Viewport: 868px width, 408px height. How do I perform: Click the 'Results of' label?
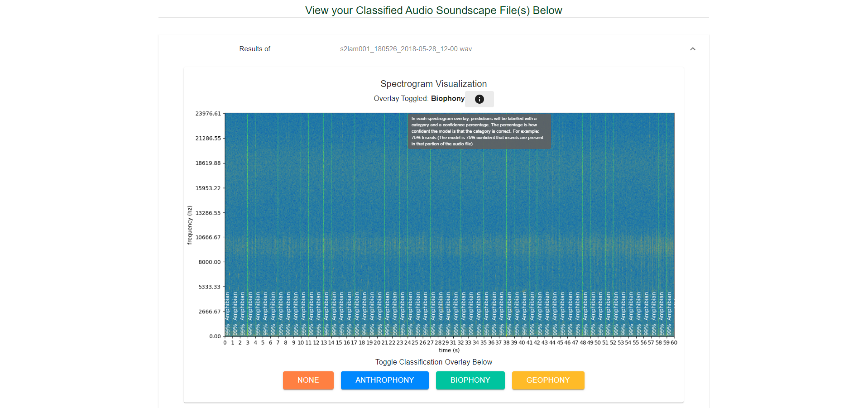(x=254, y=49)
